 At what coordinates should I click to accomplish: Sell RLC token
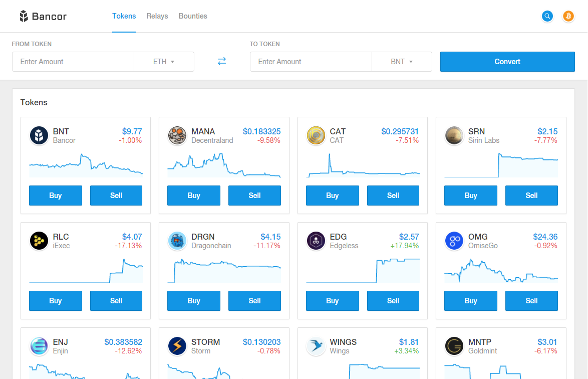[116, 301]
